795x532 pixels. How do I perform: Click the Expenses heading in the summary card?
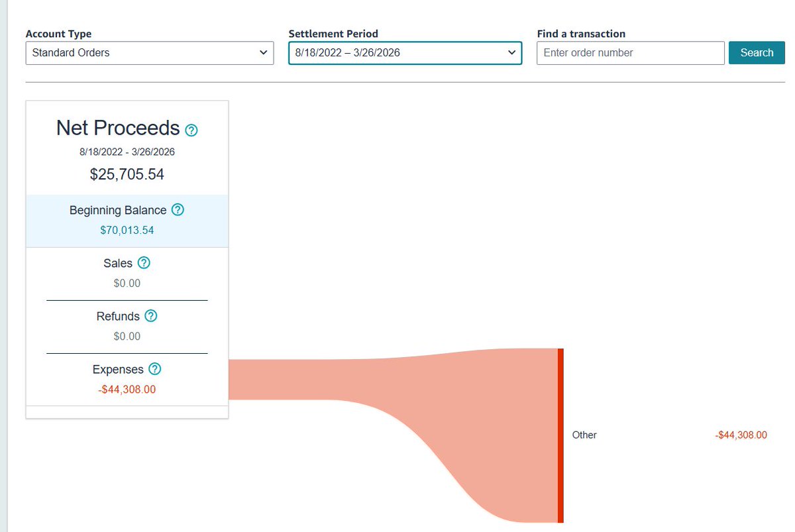118,369
